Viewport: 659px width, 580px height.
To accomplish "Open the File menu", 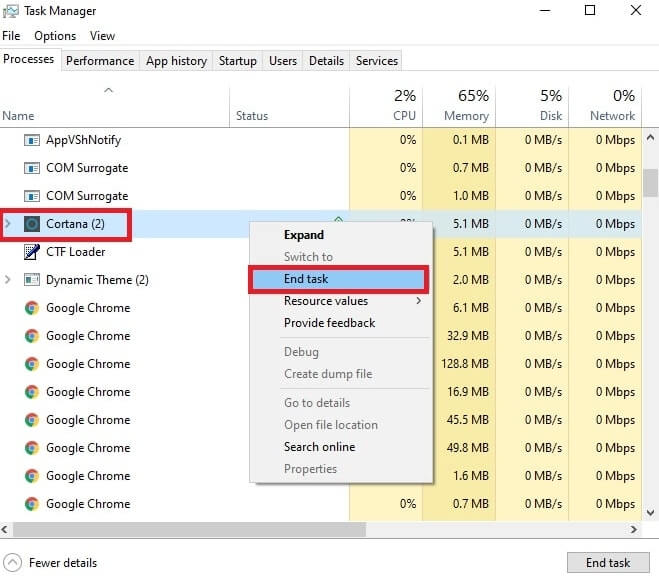I will point(11,36).
